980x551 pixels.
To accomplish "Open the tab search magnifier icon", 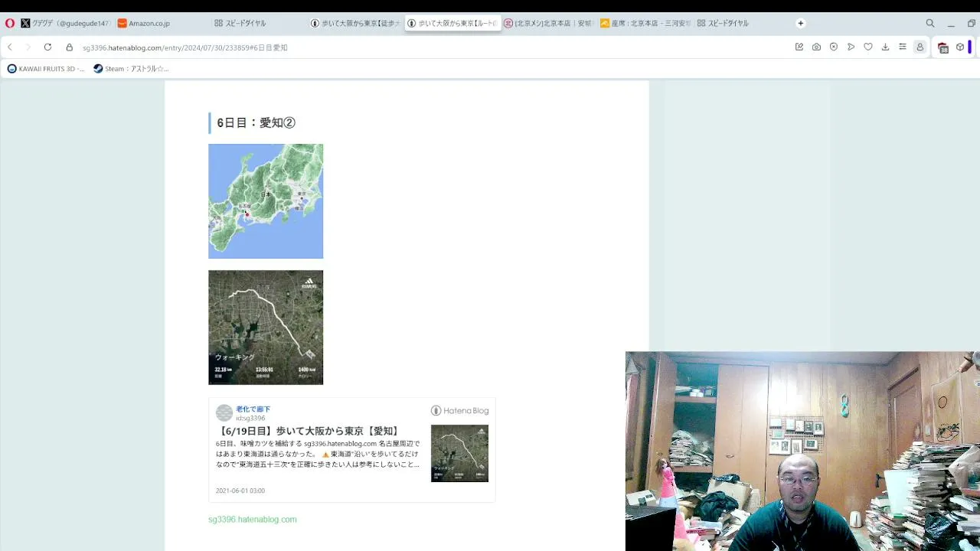I will tap(930, 23).
